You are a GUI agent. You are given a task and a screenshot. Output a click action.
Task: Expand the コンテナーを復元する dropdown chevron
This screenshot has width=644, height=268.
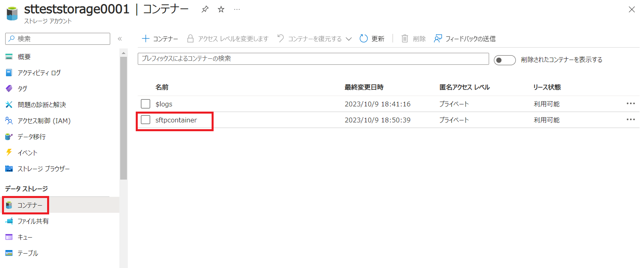click(349, 39)
